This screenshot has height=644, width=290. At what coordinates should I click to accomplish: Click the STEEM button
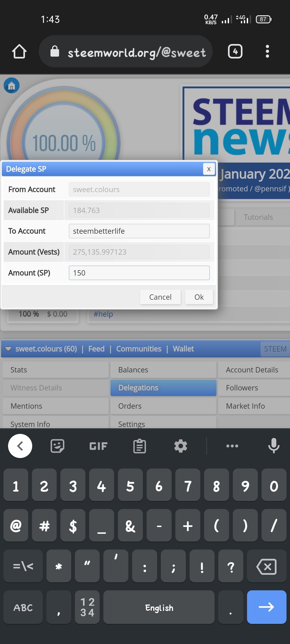275,349
